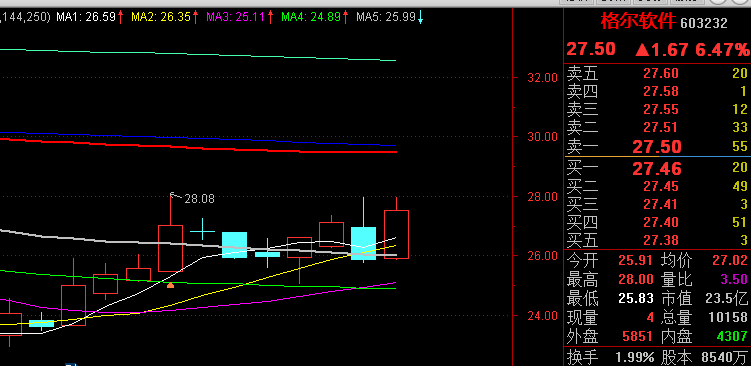Click the cyan down arrow beside MA5
The height and width of the screenshot is (366, 751).
click(421, 18)
